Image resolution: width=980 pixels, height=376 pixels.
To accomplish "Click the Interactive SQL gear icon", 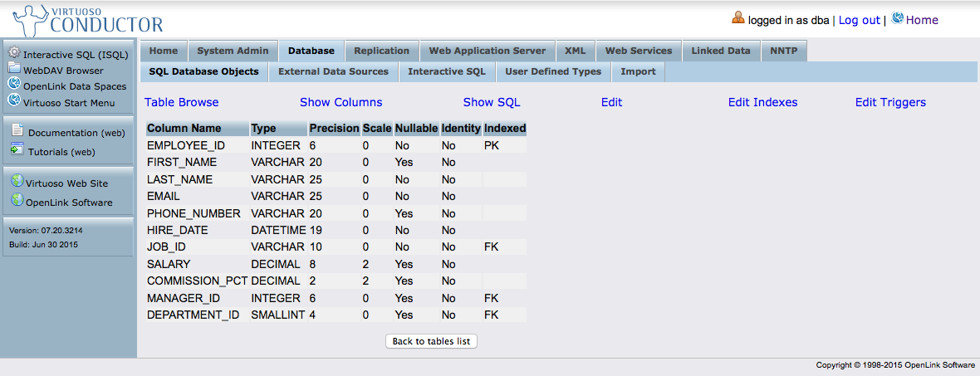I will (14, 53).
